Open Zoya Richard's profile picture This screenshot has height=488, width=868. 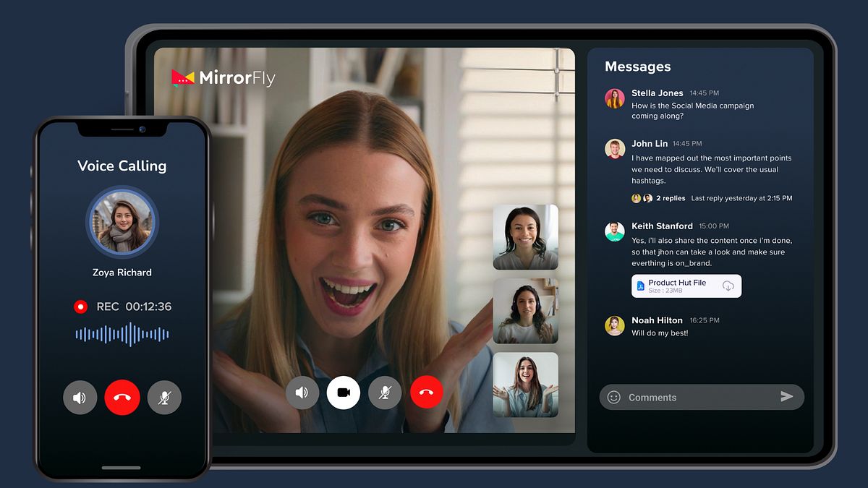[x=122, y=222]
